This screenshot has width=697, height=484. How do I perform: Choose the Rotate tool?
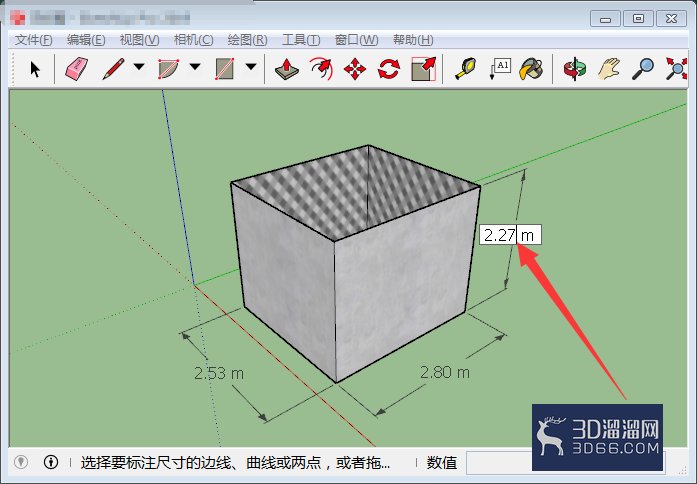[389, 69]
